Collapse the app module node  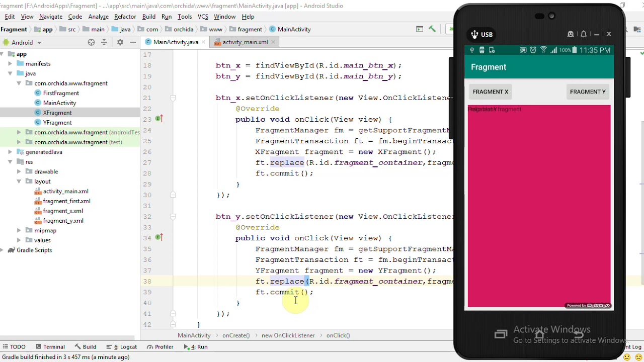(2, 54)
